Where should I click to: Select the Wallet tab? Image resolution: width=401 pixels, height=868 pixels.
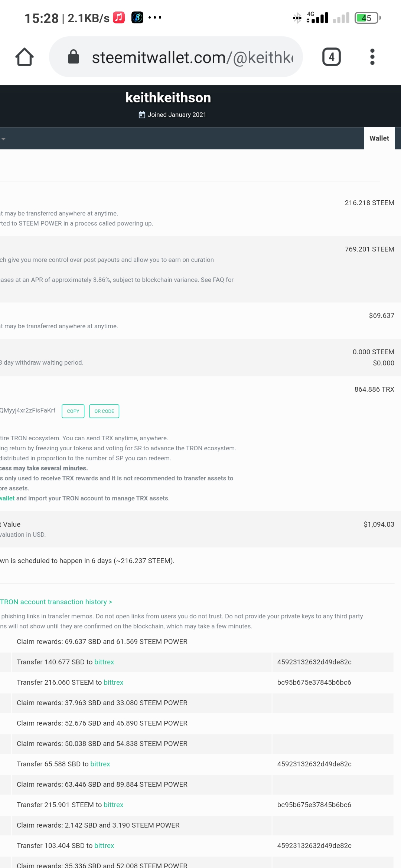coord(379,138)
